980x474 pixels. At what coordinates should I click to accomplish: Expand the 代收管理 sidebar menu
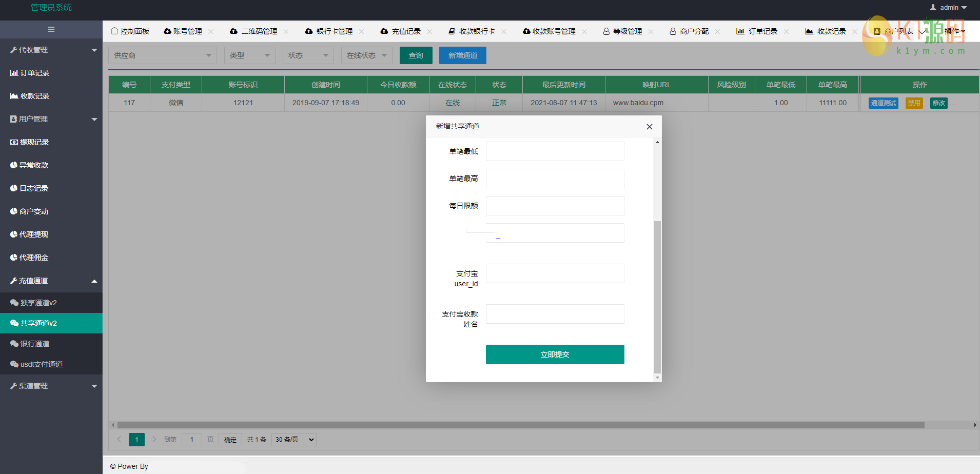point(94,50)
